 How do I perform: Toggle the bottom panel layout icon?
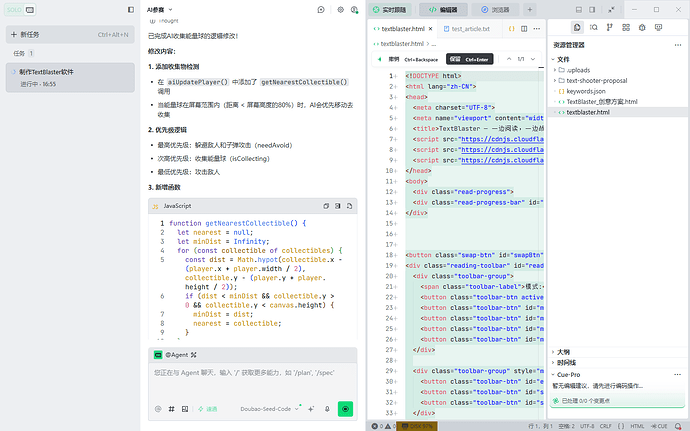tap(579, 10)
